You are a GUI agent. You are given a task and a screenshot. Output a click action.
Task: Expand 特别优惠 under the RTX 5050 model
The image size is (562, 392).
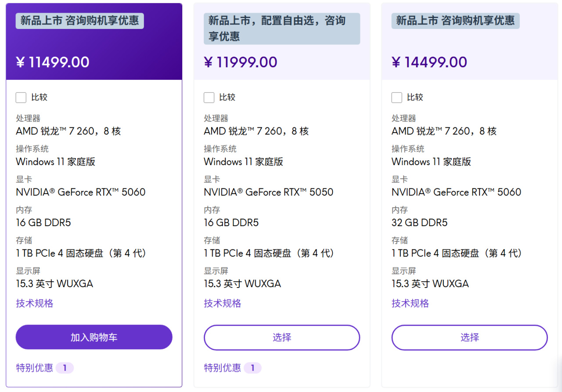(x=223, y=368)
